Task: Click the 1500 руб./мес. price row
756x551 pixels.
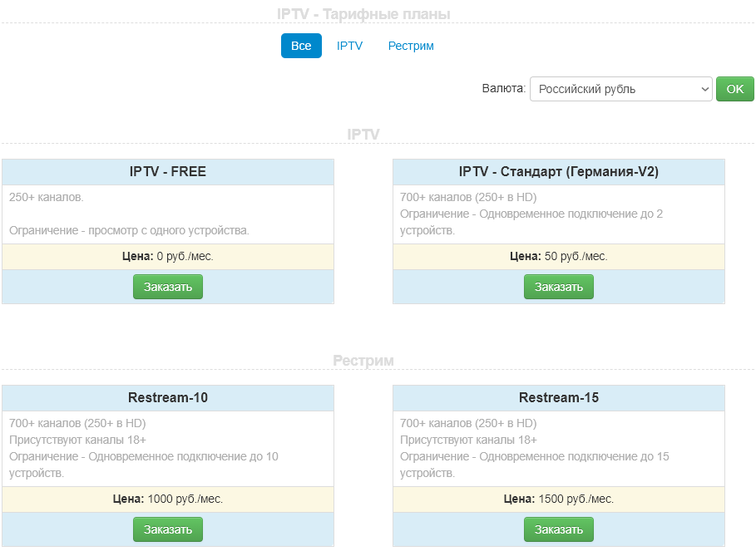Action: [559, 499]
